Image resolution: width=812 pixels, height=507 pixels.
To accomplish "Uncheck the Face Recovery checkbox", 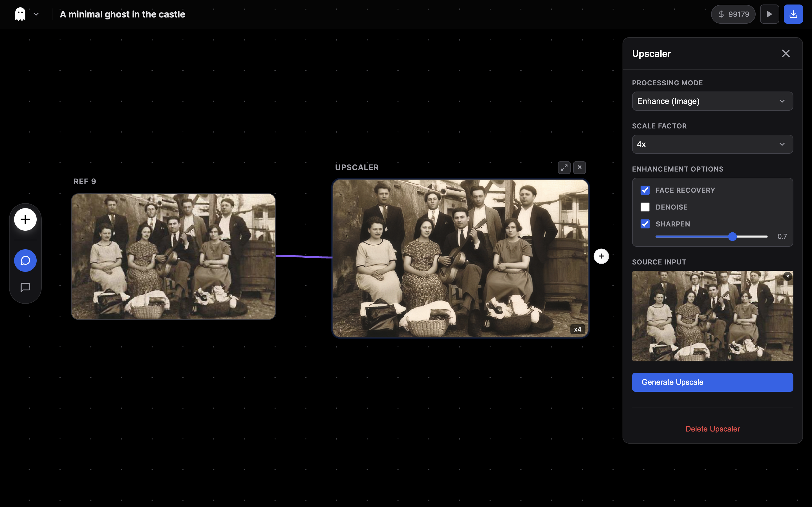I will 645,190.
